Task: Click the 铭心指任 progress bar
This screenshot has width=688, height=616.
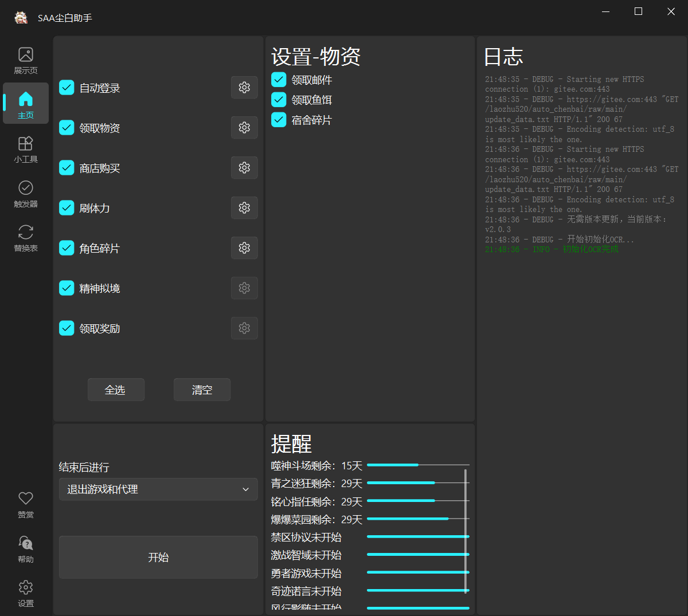Action: click(x=418, y=500)
